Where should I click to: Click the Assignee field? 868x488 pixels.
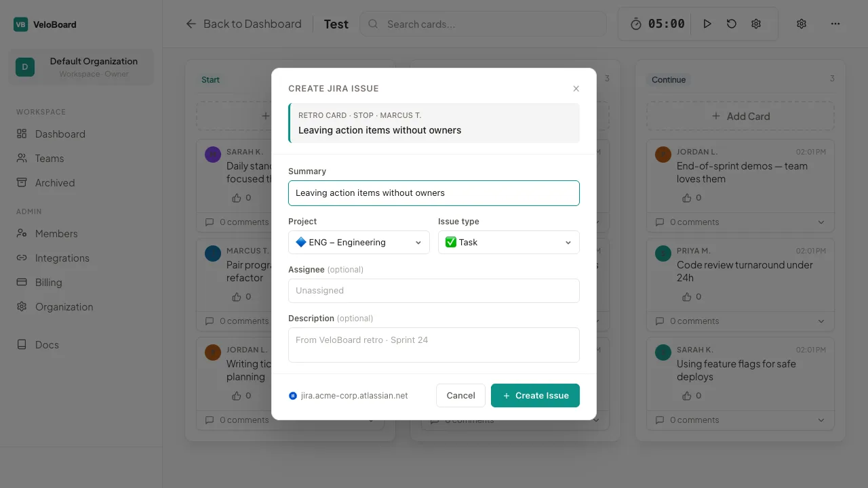click(x=434, y=291)
